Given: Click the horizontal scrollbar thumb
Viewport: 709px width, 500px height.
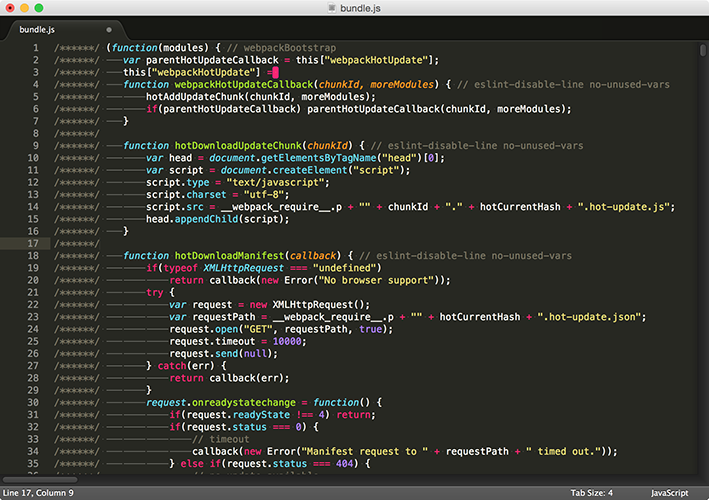Looking at the screenshot, I should pos(40,480).
